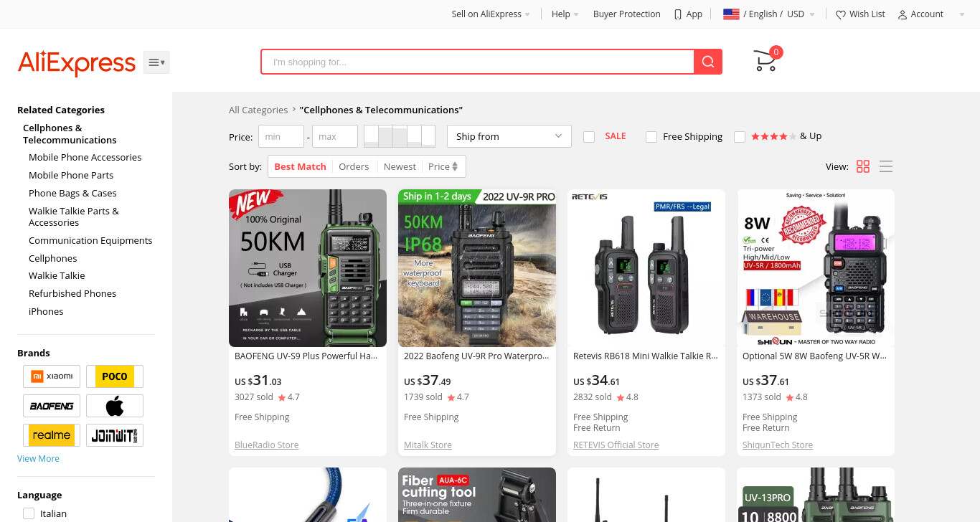The width and height of the screenshot is (980, 522).
Task: Open Walkie Talkie category
Action: pyautogui.click(x=57, y=275)
